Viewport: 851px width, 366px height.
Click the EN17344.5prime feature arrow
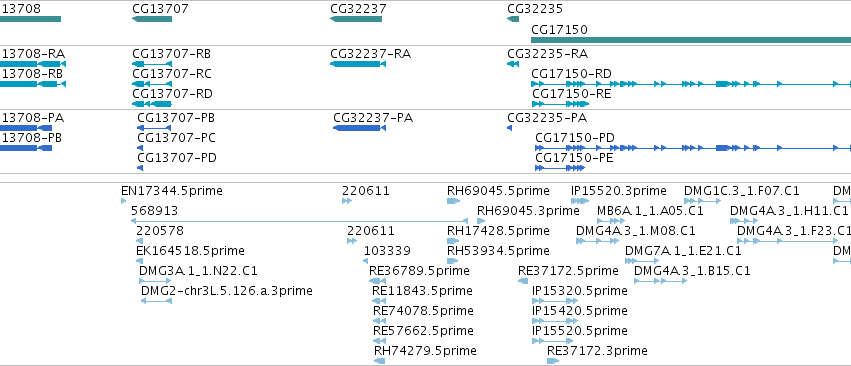tap(124, 201)
